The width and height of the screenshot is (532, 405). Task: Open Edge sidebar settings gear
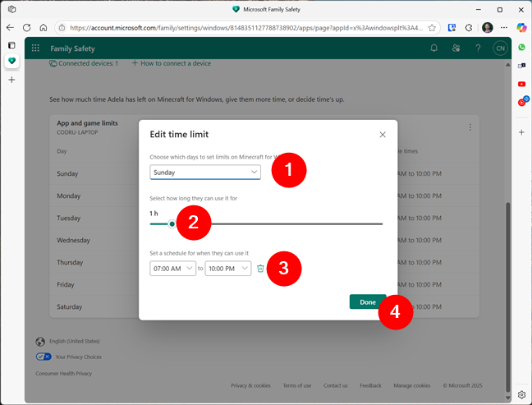522,394
